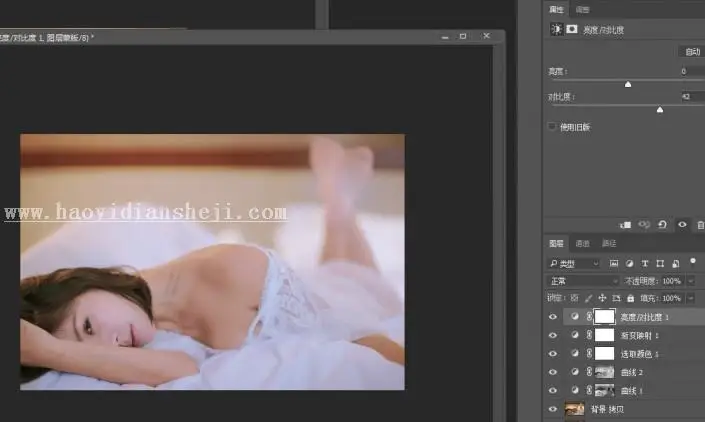This screenshot has width=705, height=422.
Task: Click adjustment icon of 渐变映射 1 layer
Action: (575, 335)
